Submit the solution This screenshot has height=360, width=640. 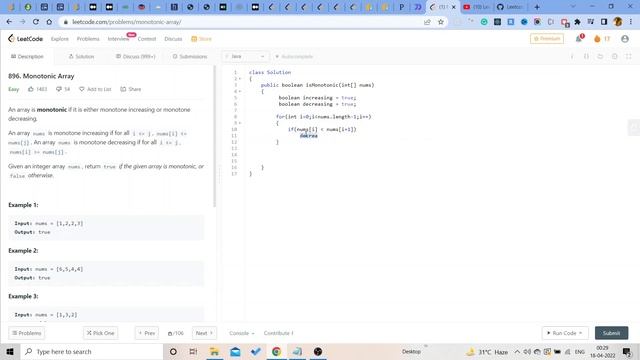(x=611, y=333)
